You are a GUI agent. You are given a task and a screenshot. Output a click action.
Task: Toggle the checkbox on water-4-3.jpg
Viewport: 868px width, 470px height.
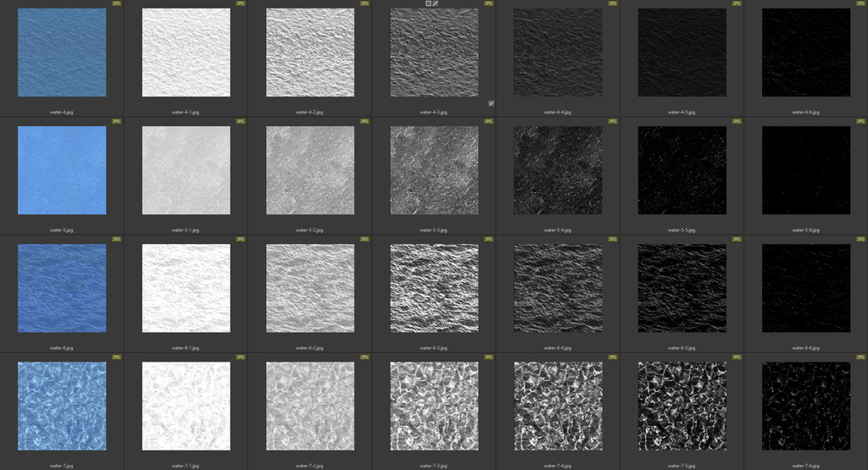pyautogui.click(x=491, y=103)
